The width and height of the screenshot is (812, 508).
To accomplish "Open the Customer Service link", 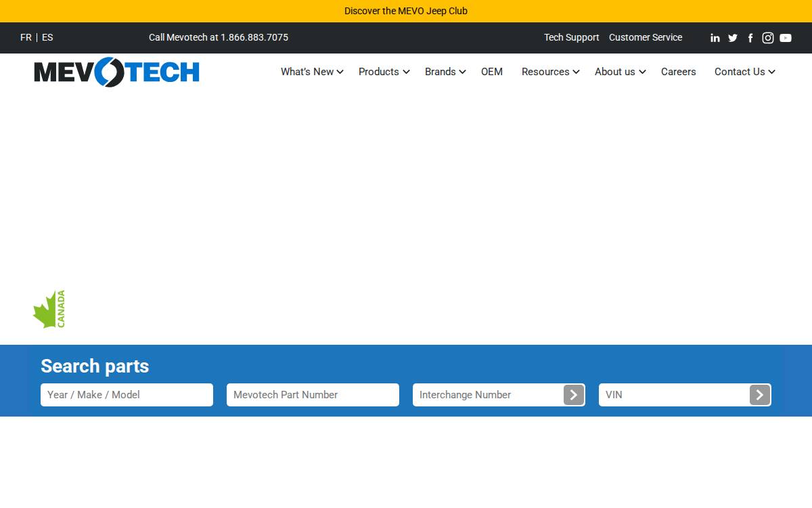I will (x=646, y=37).
